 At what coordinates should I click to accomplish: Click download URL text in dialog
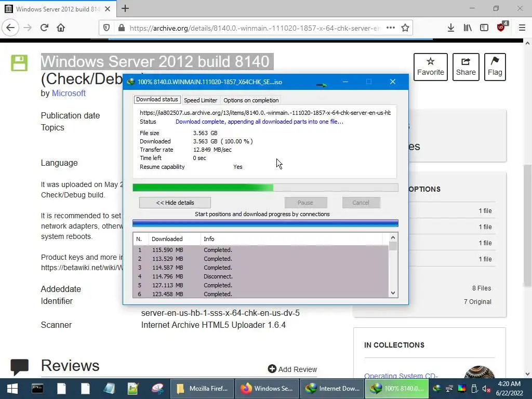click(x=265, y=113)
